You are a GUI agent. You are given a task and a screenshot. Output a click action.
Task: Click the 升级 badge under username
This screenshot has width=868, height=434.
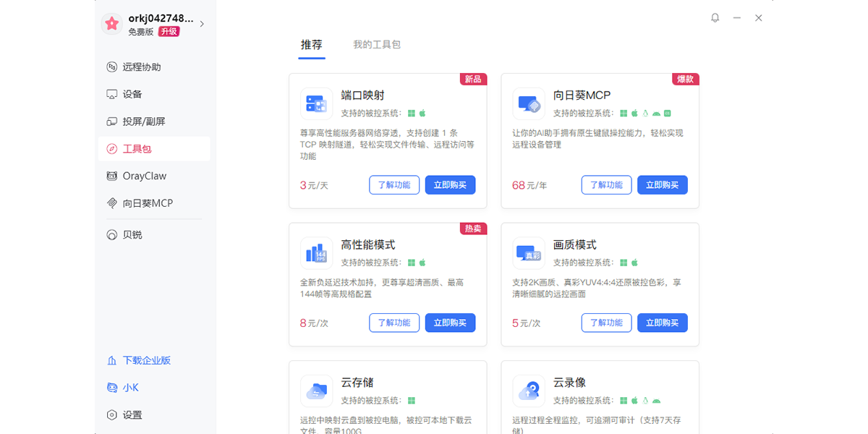point(169,32)
